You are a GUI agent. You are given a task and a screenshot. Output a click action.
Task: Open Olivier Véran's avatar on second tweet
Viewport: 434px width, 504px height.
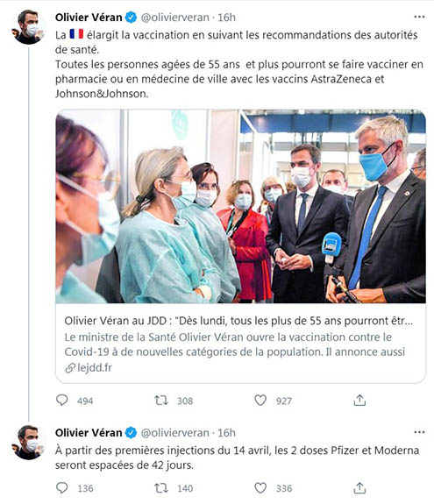click(x=28, y=443)
